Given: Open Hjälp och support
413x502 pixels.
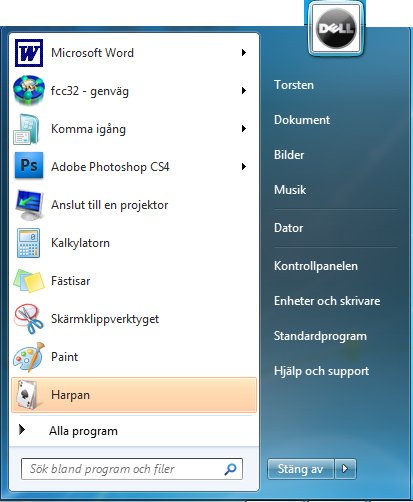Looking at the screenshot, I should click(321, 371).
